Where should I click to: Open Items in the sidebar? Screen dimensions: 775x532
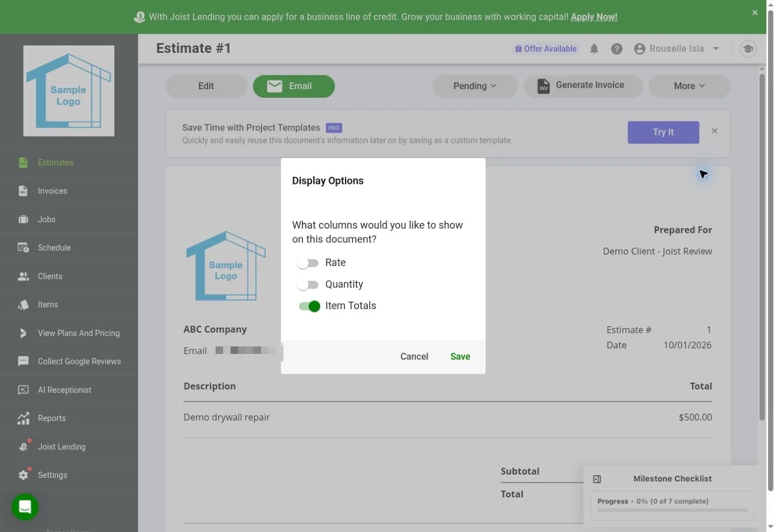(69, 304)
